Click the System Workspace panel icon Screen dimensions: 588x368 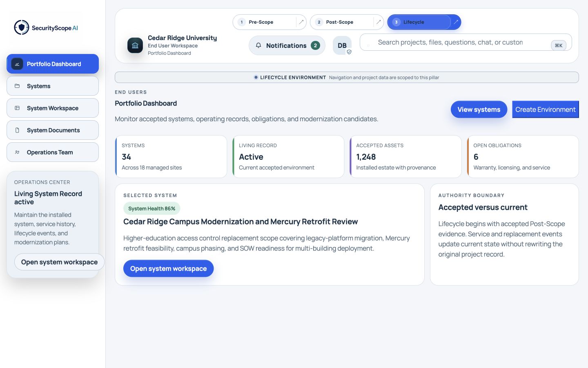(x=17, y=108)
